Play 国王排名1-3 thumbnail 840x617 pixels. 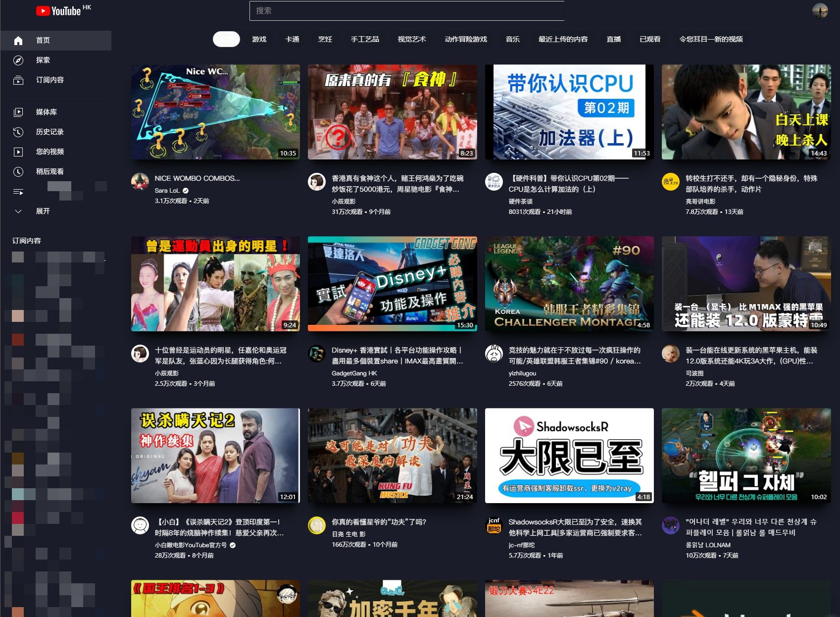coord(215,599)
